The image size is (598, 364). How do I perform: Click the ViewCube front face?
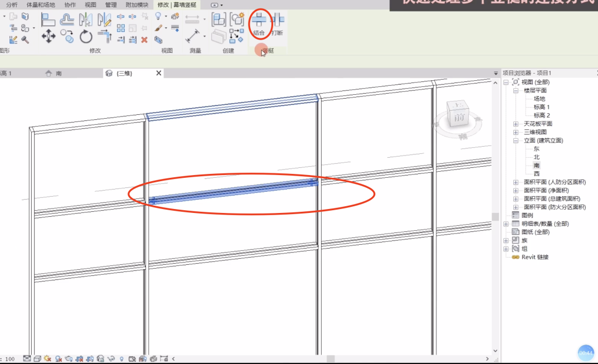click(x=459, y=118)
